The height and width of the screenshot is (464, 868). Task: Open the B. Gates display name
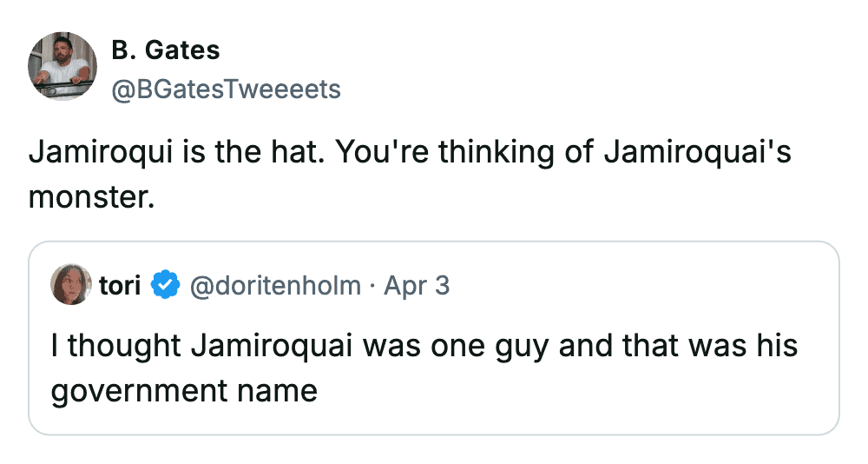point(165,50)
